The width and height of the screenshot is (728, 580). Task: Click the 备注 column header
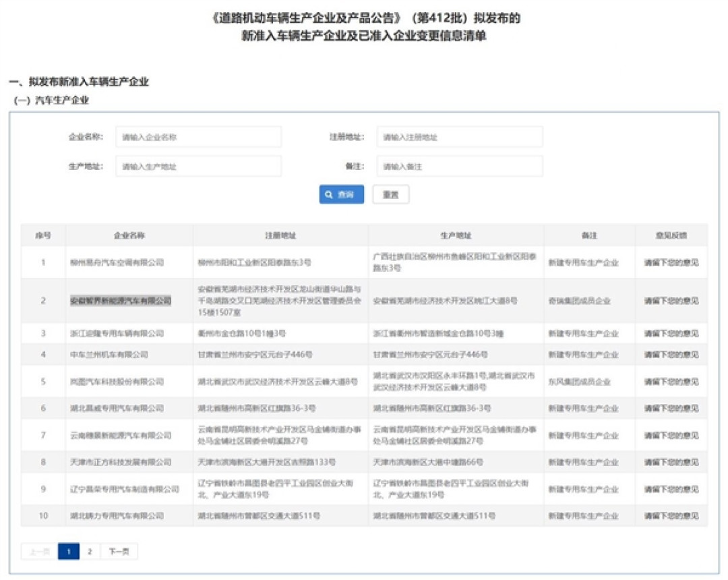coord(589,235)
